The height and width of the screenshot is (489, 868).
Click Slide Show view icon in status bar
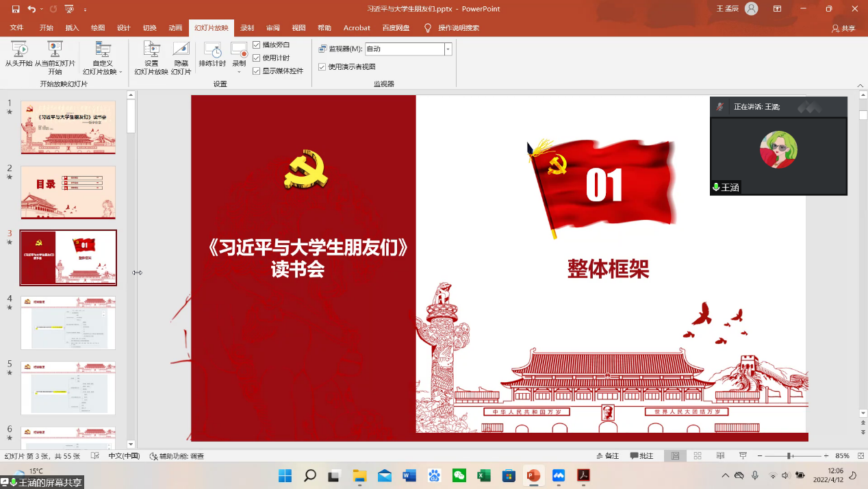743,456
